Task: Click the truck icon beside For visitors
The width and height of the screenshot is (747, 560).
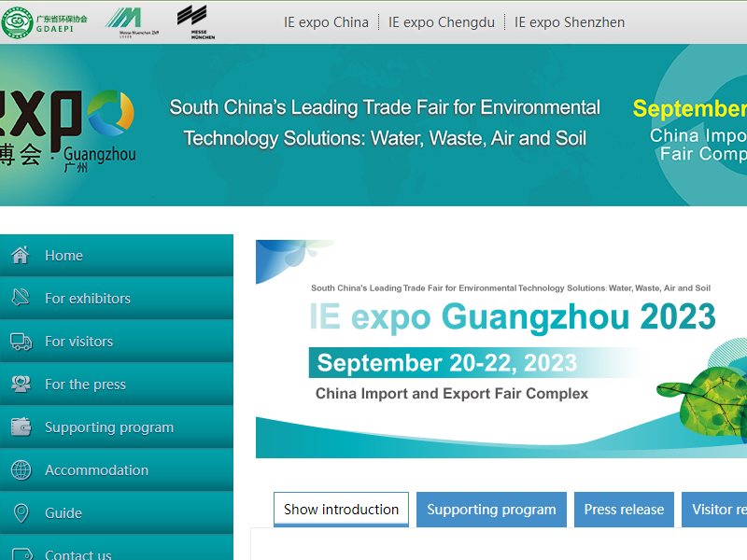Action: pos(21,342)
